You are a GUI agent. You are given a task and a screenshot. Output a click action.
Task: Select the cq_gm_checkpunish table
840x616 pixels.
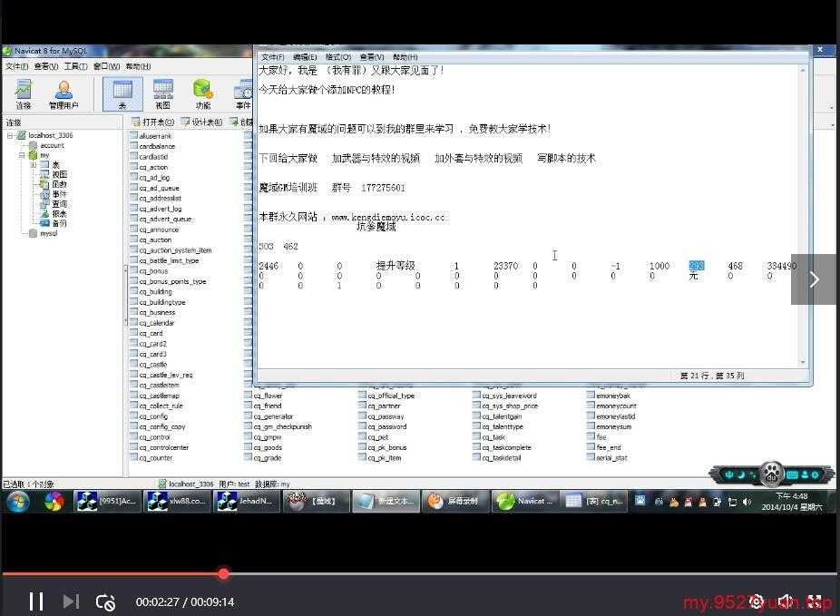278,427
